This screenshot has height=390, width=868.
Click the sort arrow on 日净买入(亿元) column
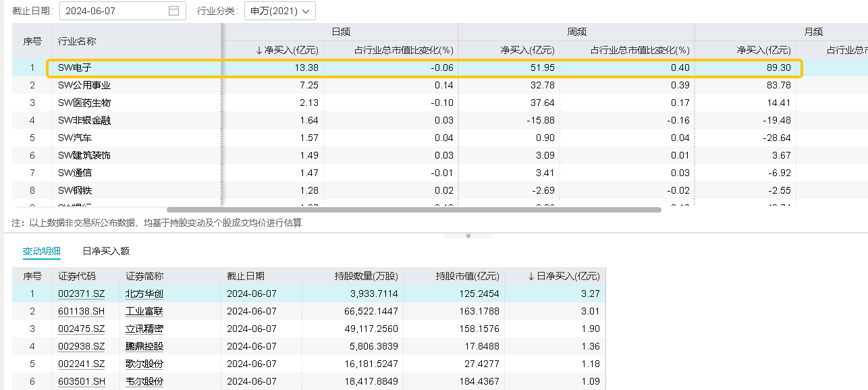click(531, 276)
